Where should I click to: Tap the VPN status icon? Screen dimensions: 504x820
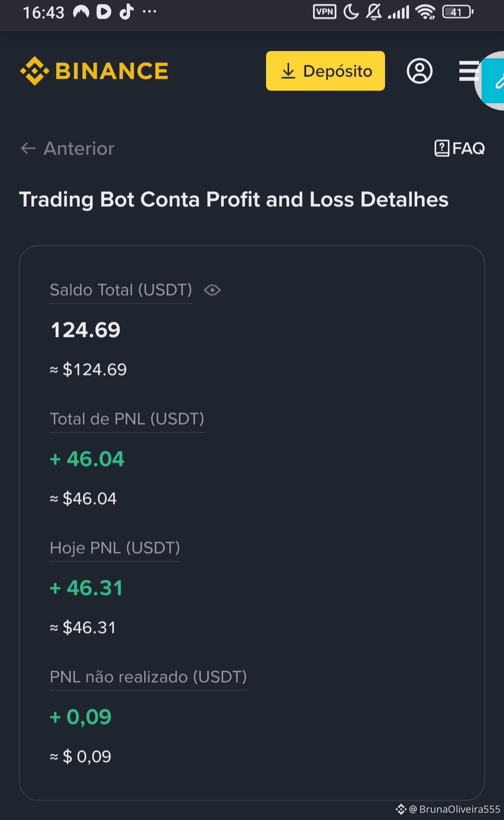[325, 12]
